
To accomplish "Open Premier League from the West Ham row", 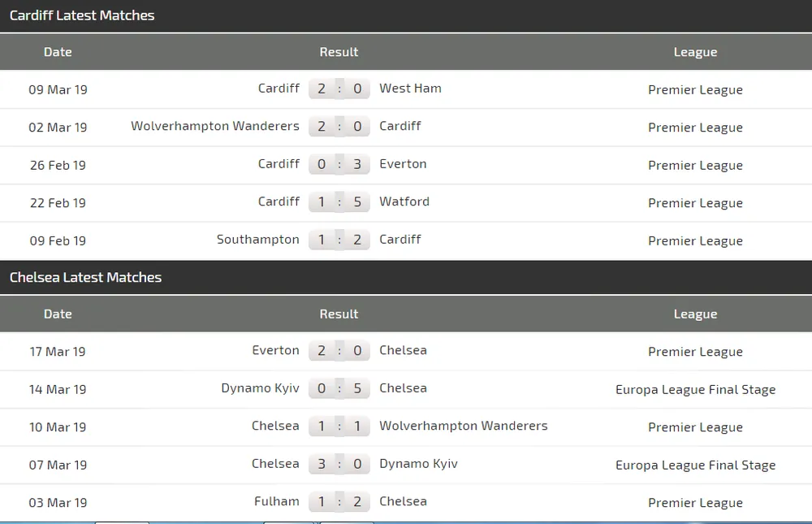I will click(695, 89).
